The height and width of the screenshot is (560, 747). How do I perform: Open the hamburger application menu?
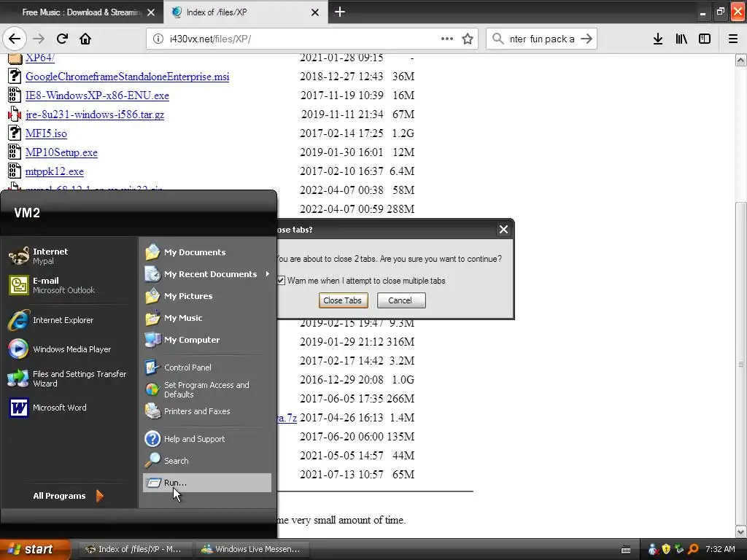[733, 39]
